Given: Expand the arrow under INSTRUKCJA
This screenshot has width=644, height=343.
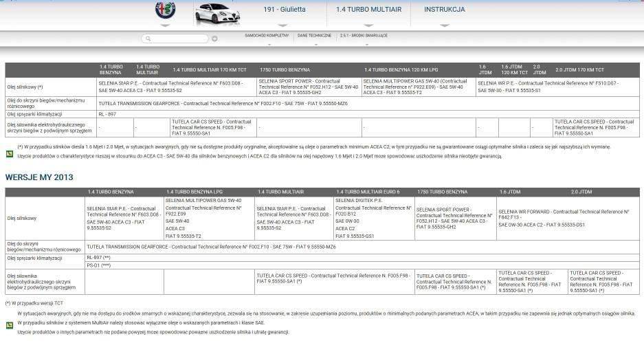Looking at the screenshot, I should (445, 25).
